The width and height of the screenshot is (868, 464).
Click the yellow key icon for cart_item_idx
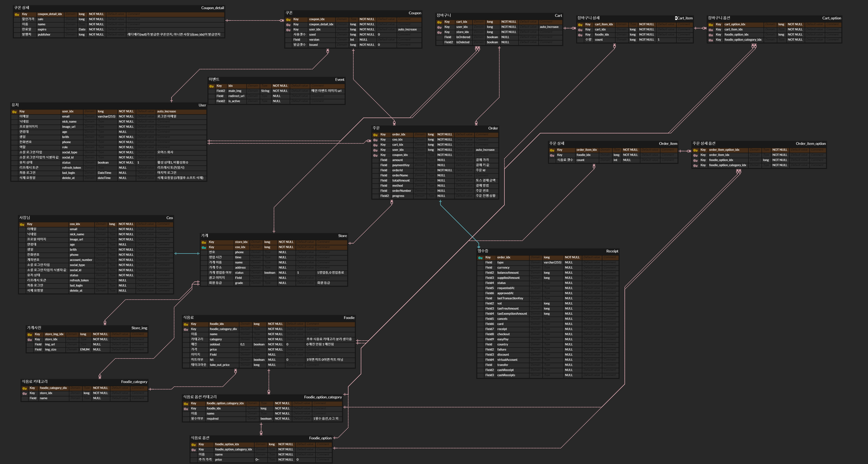click(x=580, y=25)
